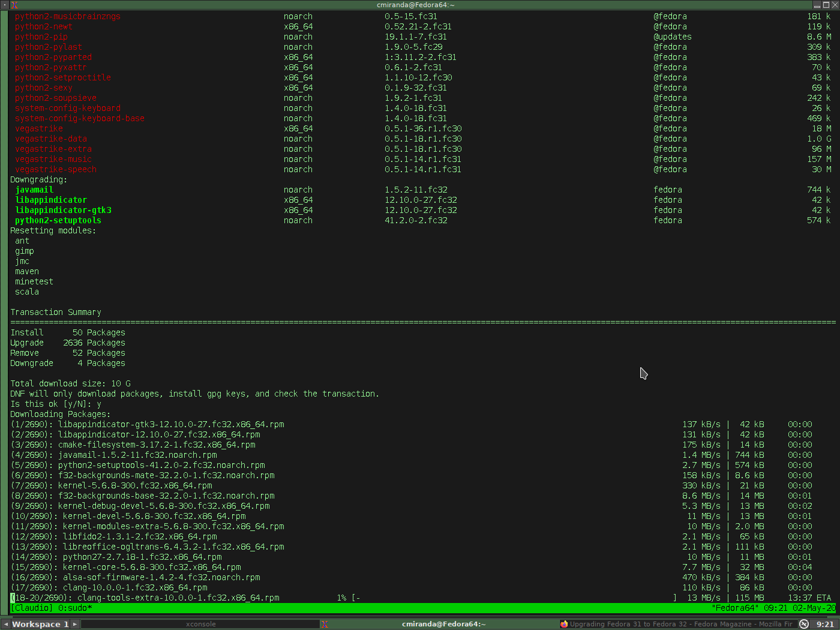Switch to Upgrading Fedora 31 Firefox window
The height and width of the screenshot is (630, 840).
point(680,624)
